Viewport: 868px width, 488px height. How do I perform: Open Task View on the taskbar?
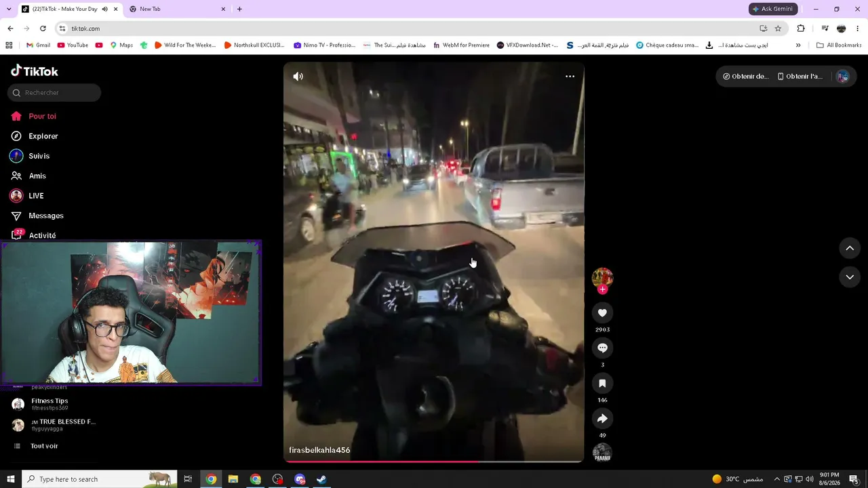click(189, 479)
